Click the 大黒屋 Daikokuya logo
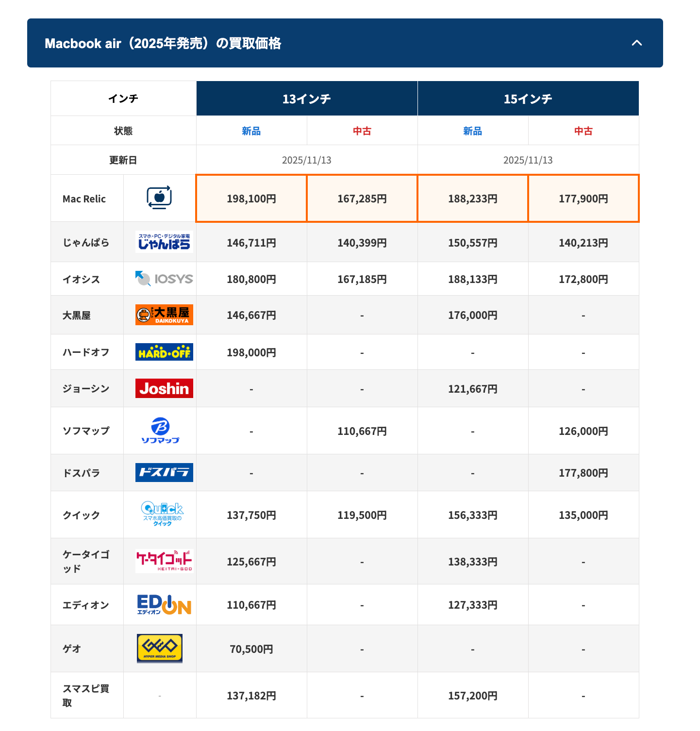 tap(164, 315)
